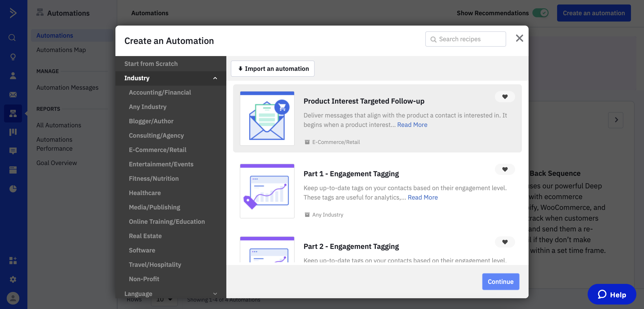Image resolution: width=644 pixels, height=309 pixels.
Task: Select Product Interest Targeted Follow-up title
Action: coord(364,101)
